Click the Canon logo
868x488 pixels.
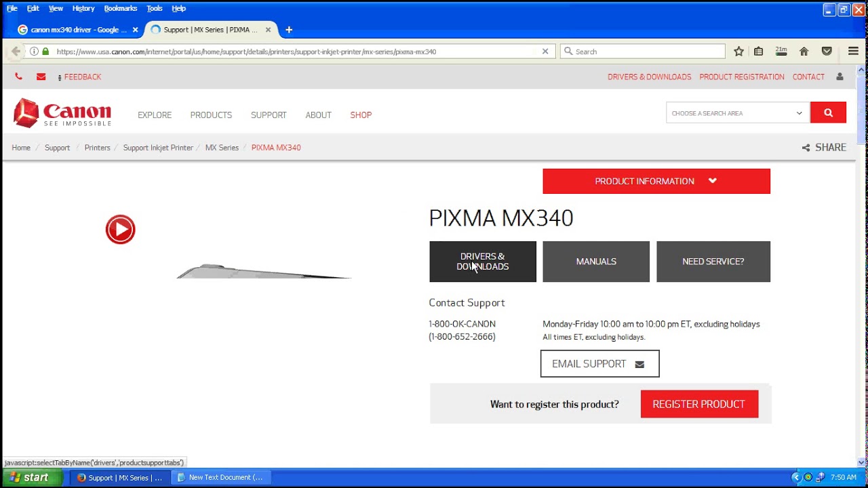[x=62, y=113]
